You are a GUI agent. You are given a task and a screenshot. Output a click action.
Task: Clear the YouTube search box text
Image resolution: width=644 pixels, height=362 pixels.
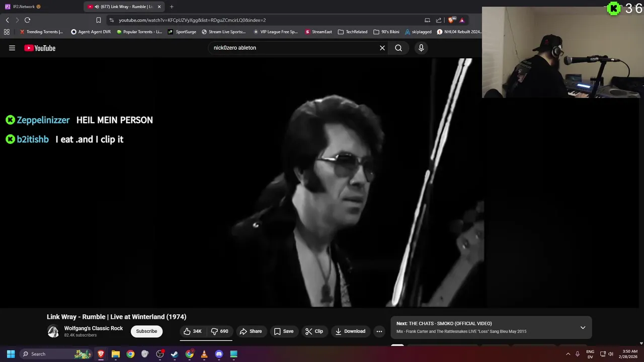pyautogui.click(x=382, y=48)
